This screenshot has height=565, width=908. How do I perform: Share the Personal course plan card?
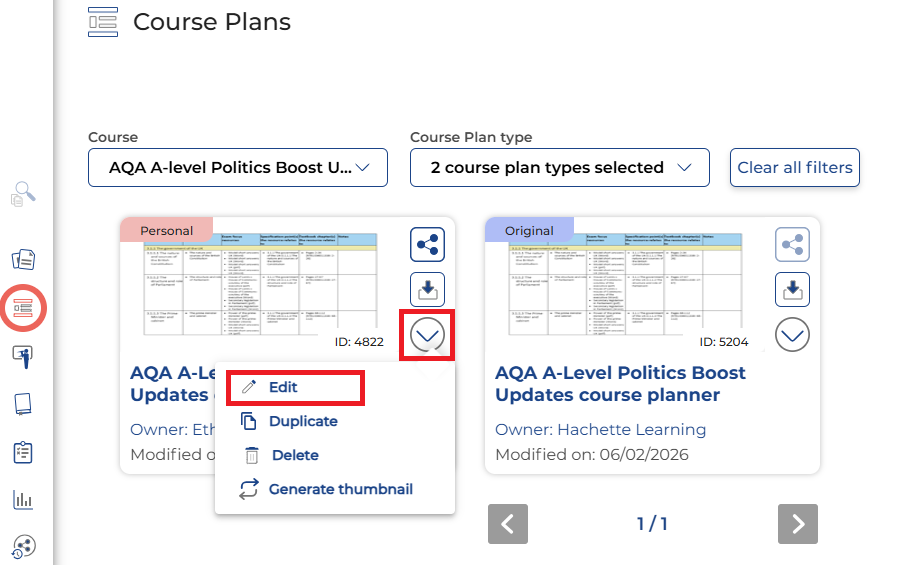(x=428, y=244)
